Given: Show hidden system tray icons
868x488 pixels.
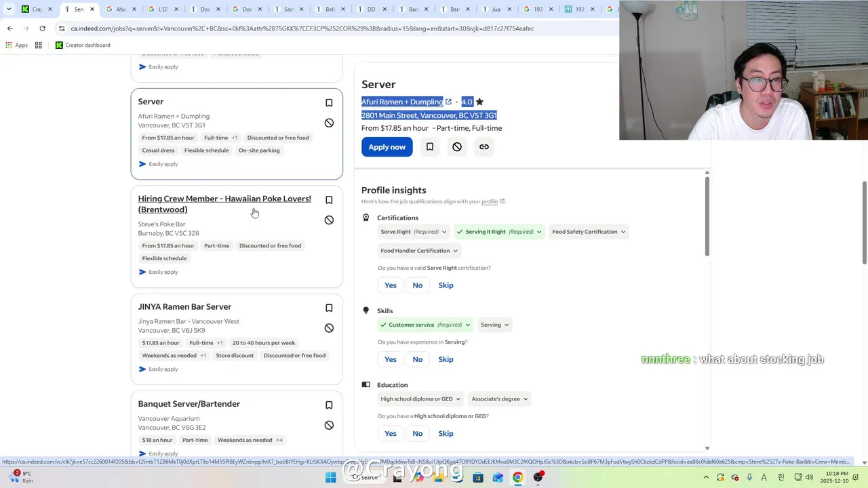Looking at the screenshot, I should point(706,477).
